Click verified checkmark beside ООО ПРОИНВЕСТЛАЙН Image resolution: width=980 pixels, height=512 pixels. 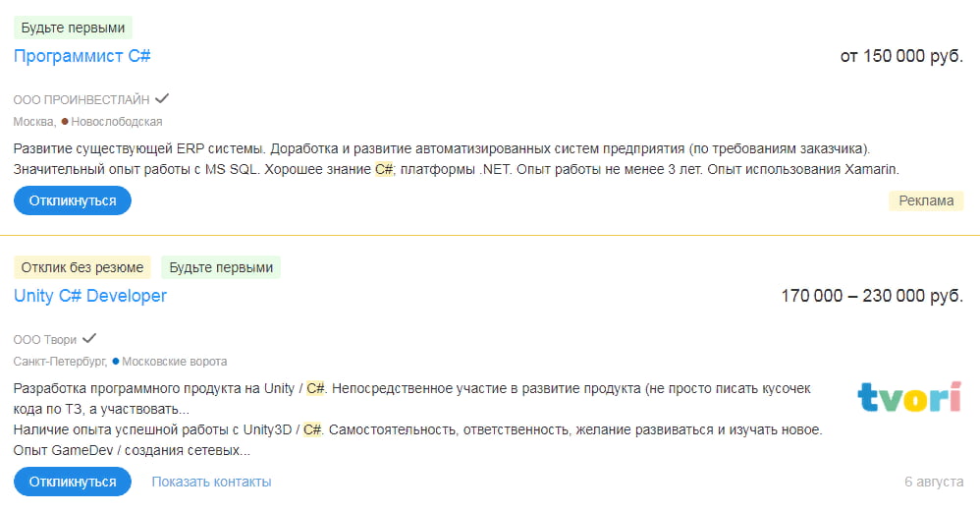[x=162, y=98]
